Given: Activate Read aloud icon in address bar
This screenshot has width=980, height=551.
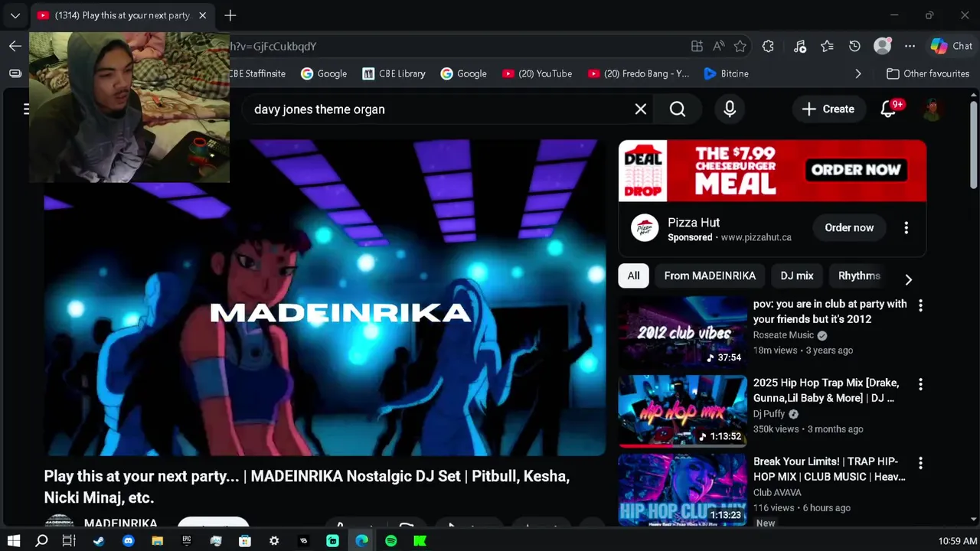Looking at the screenshot, I should coord(718,46).
